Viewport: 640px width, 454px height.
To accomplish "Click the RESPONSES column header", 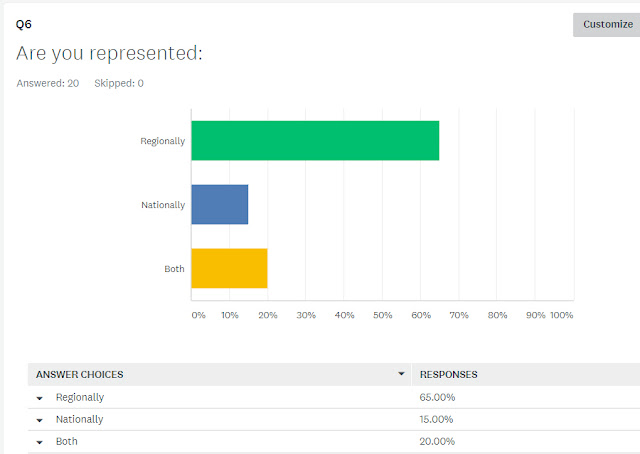I will [448, 375].
